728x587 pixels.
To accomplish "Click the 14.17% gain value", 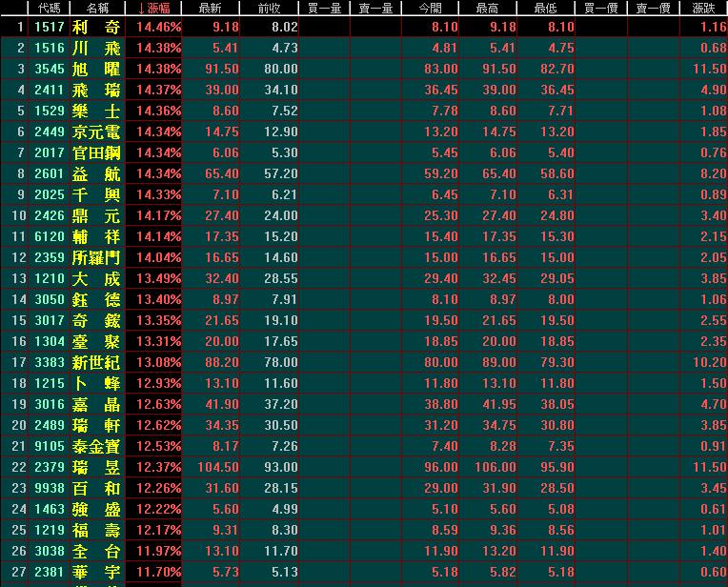I will pyautogui.click(x=158, y=215).
